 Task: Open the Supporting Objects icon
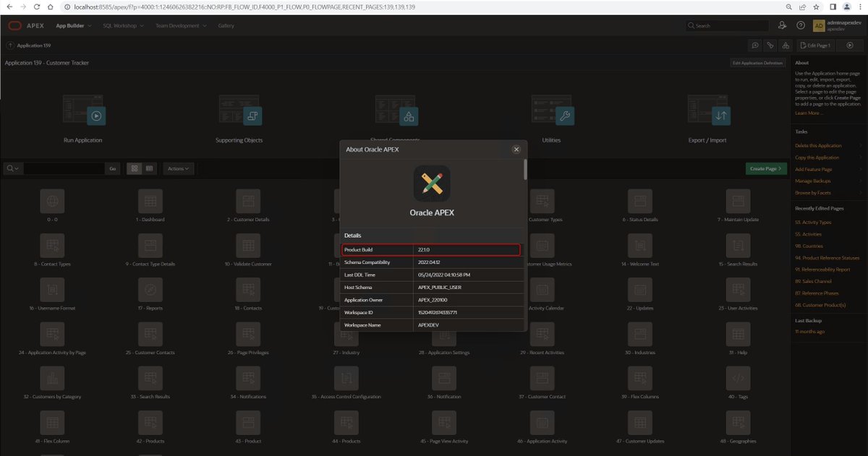252,116
